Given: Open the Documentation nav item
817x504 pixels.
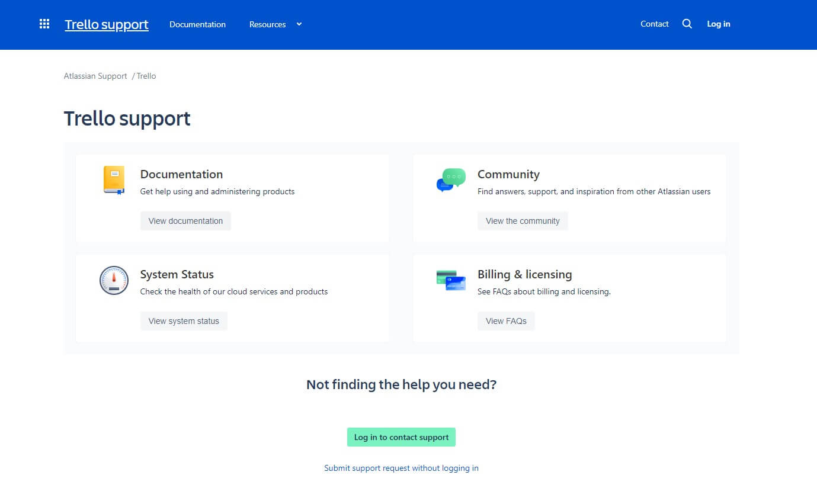Looking at the screenshot, I should (x=197, y=24).
